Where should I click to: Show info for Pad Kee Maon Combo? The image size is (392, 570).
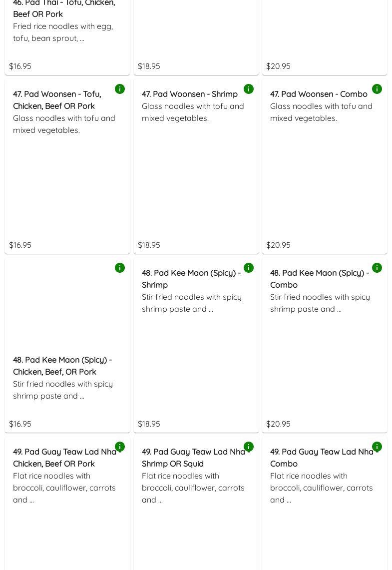(x=377, y=268)
